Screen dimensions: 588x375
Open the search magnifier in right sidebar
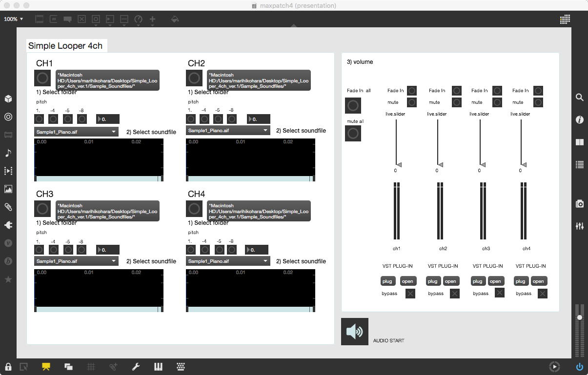pyautogui.click(x=580, y=98)
